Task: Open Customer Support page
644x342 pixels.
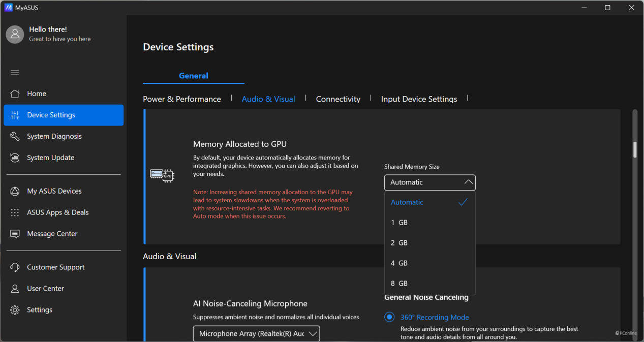Action: [x=64, y=267]
